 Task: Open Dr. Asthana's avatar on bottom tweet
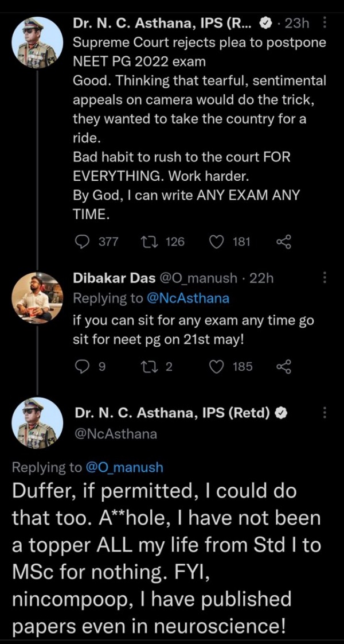(37, 423)
